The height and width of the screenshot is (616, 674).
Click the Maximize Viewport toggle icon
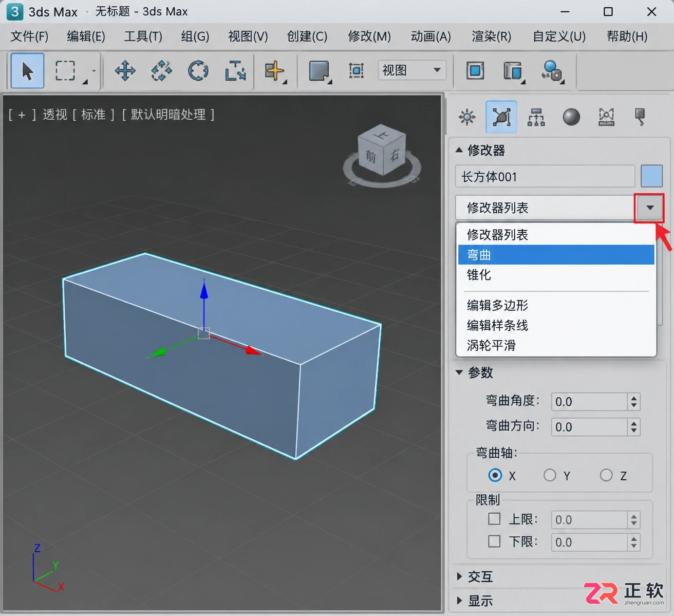(x=475, y=70)
